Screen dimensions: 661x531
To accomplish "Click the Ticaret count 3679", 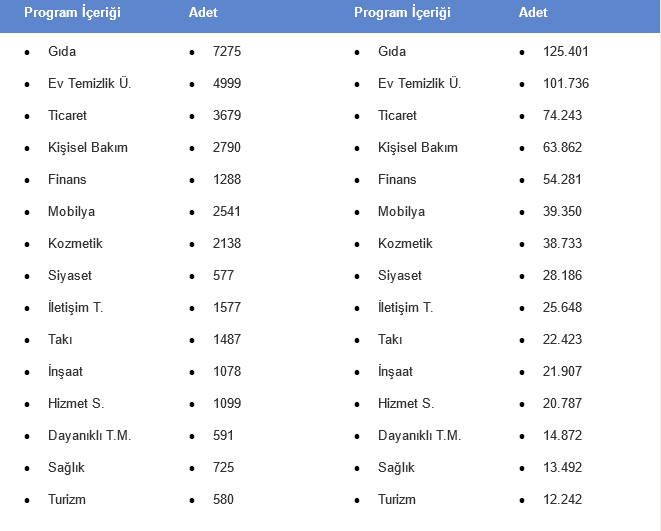I will [x=227, y=115].
